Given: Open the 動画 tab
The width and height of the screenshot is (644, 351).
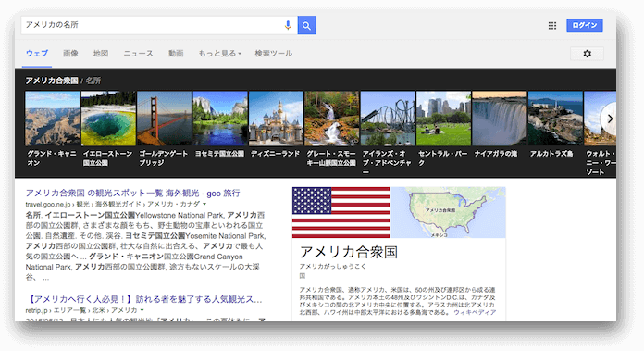Looking at the screenshot, I should (x=176, y=53).
